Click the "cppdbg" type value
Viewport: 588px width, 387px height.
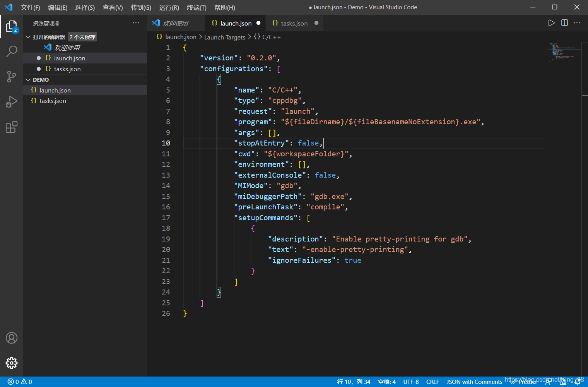285,101
